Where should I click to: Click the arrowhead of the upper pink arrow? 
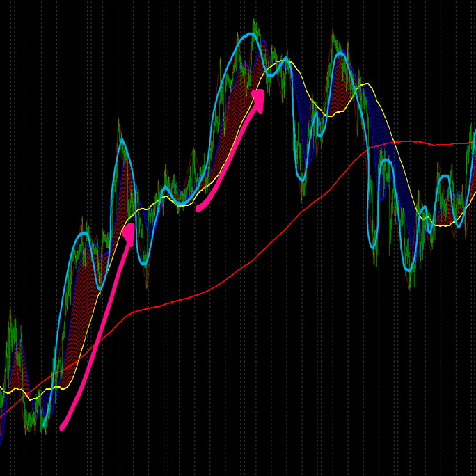[x=259, y=100]
